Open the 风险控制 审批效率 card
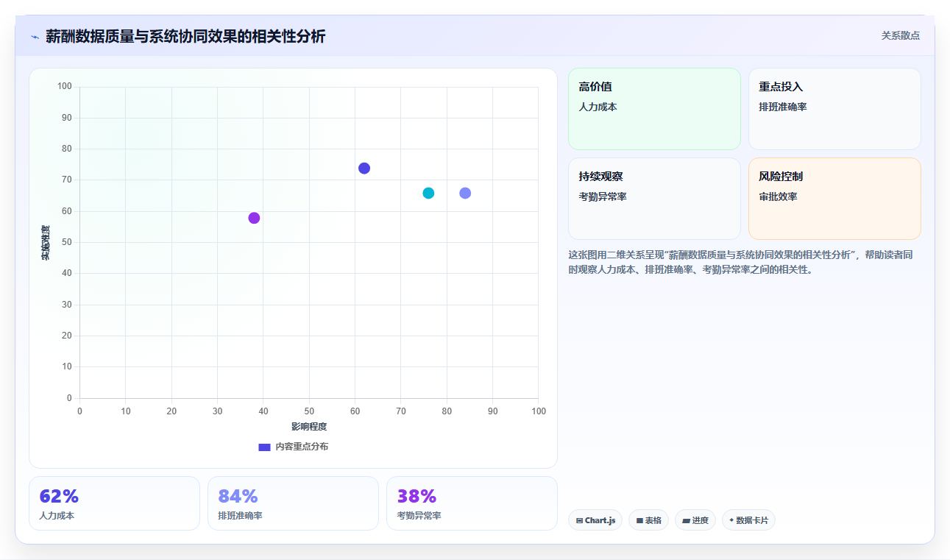 click(834, 199)
